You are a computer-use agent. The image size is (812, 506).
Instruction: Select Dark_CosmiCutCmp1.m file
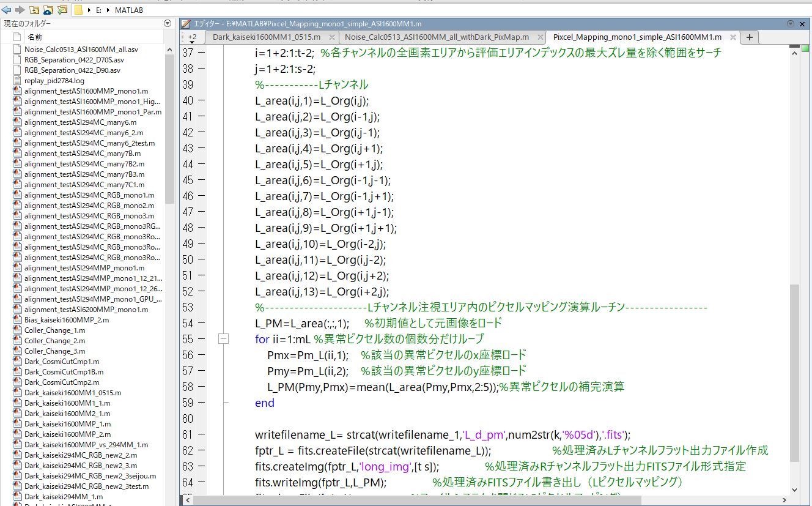pyautogui.click(x=62, y=361)
